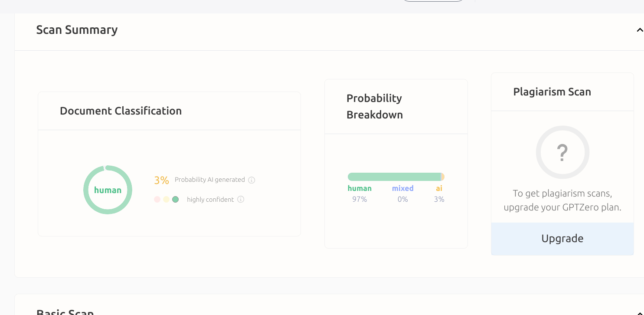Click the green human probability bar
Viewport: 644px width, 315px height.
pos(394,177)
